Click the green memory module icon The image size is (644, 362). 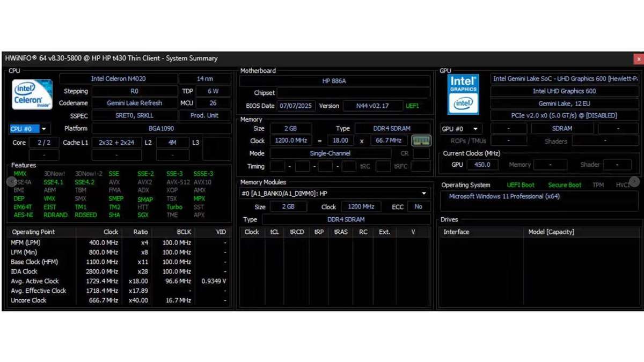421,141
